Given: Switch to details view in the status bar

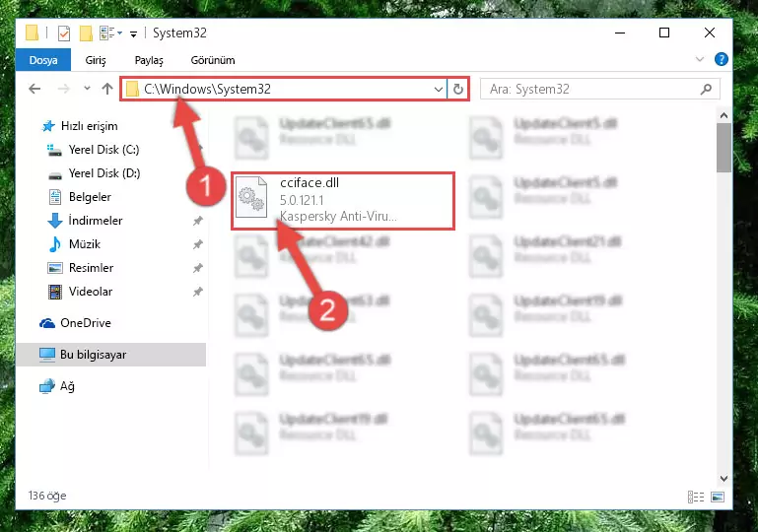Looking at the screenshot, I should [696, 497].
